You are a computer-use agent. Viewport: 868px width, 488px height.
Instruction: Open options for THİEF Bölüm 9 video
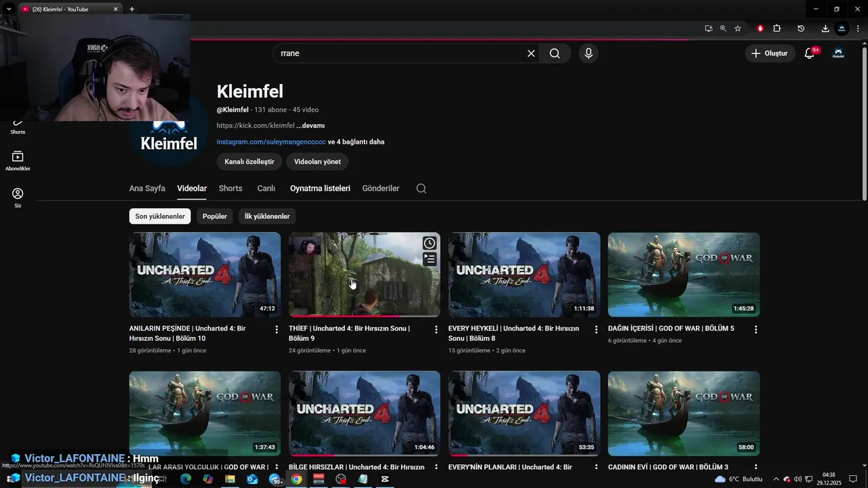click(x=436, y=329)
